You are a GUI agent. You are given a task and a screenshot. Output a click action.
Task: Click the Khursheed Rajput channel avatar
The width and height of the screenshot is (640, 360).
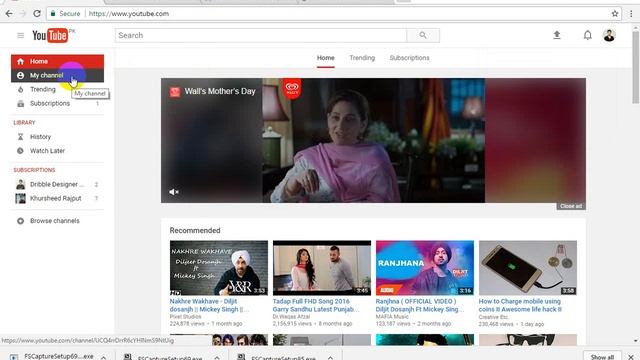[20, 198]
